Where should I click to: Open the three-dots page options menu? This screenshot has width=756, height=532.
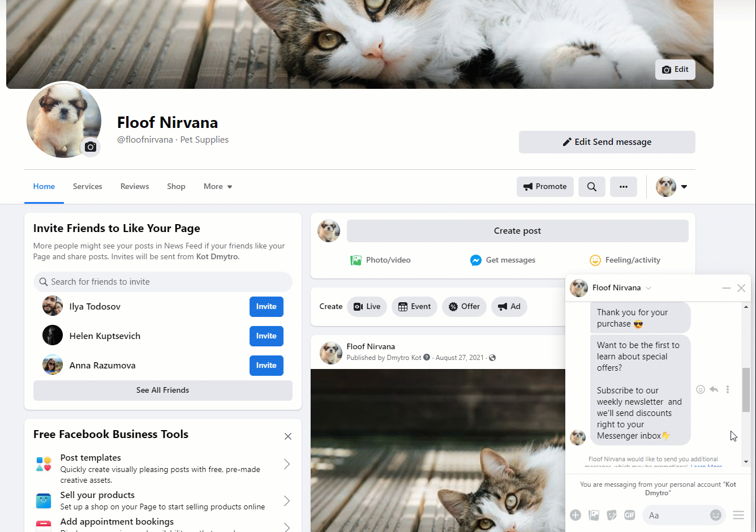[624, 187]
